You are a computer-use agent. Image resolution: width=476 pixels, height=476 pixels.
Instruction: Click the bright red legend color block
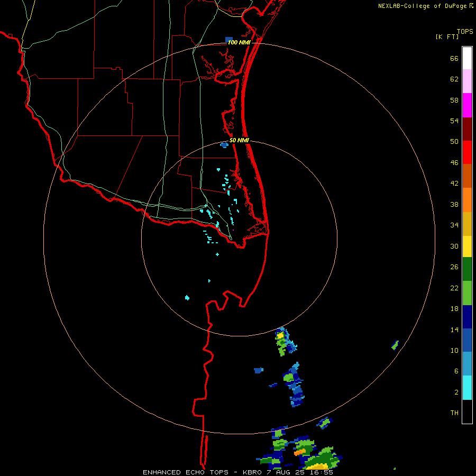click(x=467, y=152)
